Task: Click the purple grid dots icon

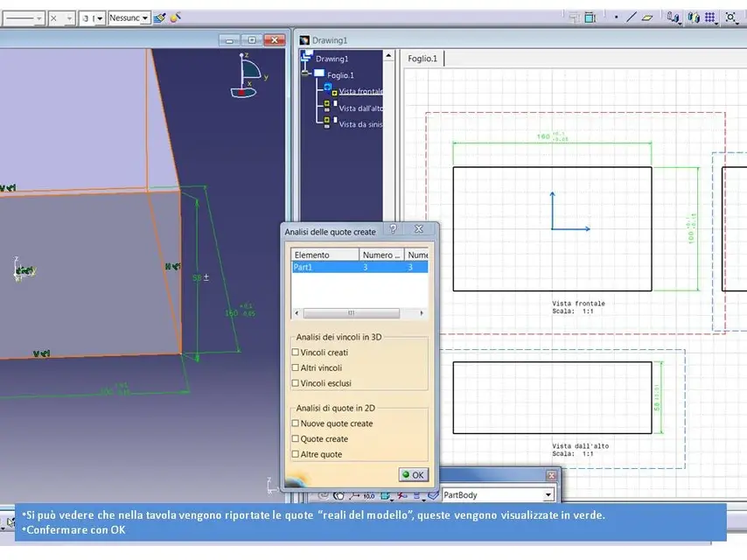Action: (710, 17)
